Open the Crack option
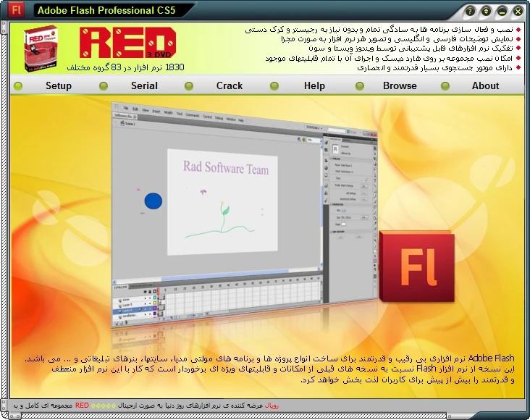Image resolution: width=530 pixels, height=420 pixels. point(230,85)
